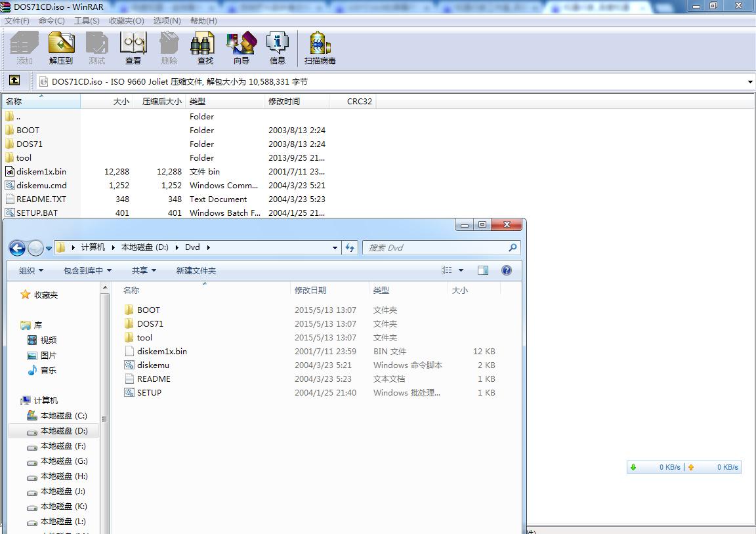Open Explorer help question mark icon

click(507, 270)
